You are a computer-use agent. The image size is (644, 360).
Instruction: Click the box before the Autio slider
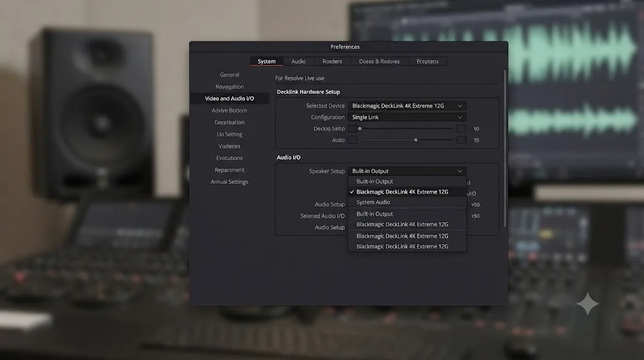coord(352,140)
